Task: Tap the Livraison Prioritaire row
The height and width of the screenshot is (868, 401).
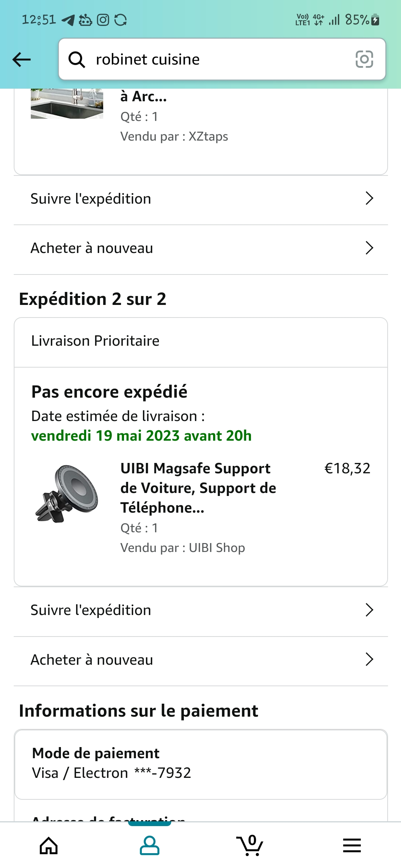Action: [x=200, y=341]
